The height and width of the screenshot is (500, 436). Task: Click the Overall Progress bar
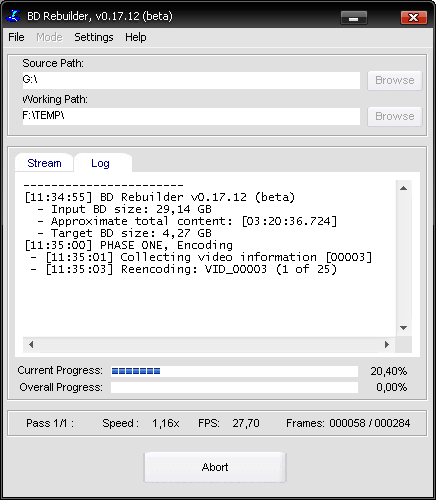[x=234, y=387]
